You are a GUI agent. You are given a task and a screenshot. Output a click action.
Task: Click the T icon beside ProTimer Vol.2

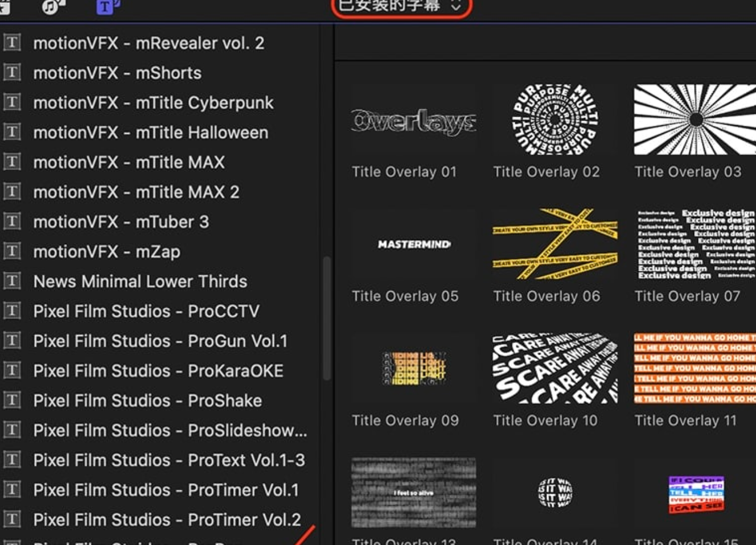click(12, 519)
